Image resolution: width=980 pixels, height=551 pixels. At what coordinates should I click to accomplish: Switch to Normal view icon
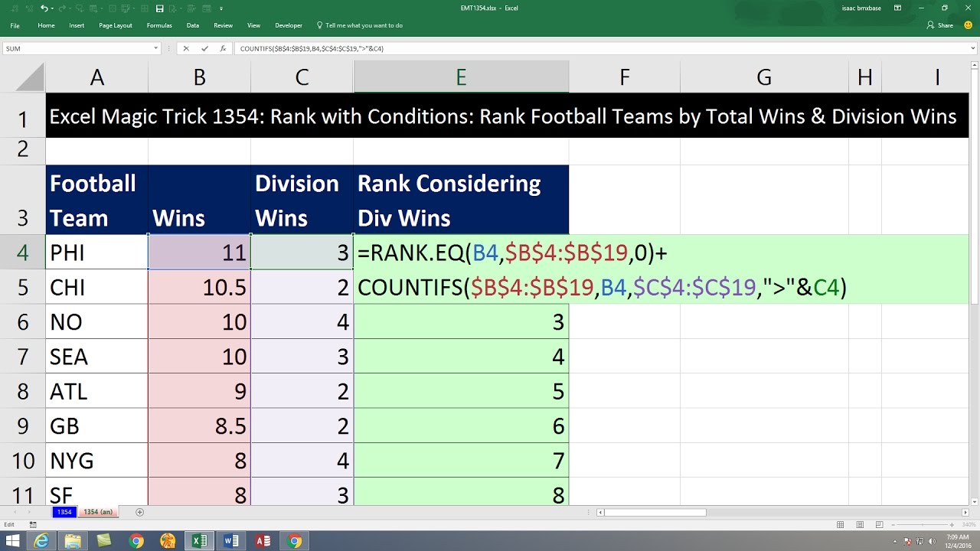(840, 524)
